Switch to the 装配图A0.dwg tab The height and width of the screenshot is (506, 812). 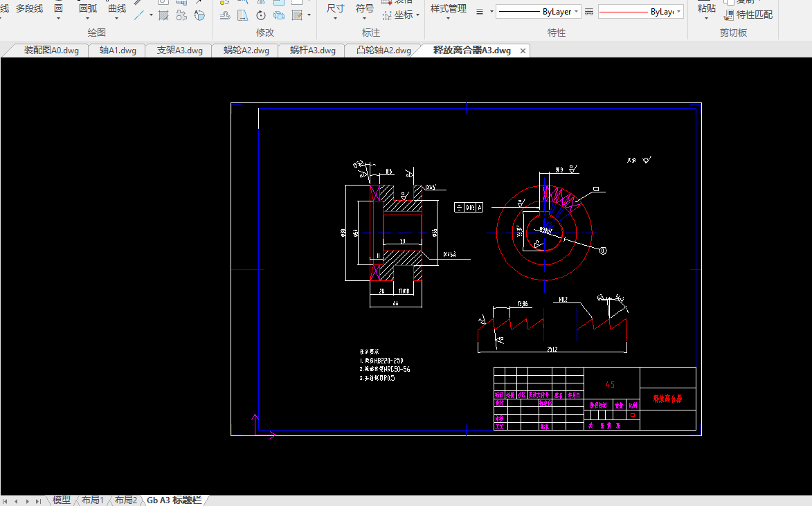click(x=51, y=51)
